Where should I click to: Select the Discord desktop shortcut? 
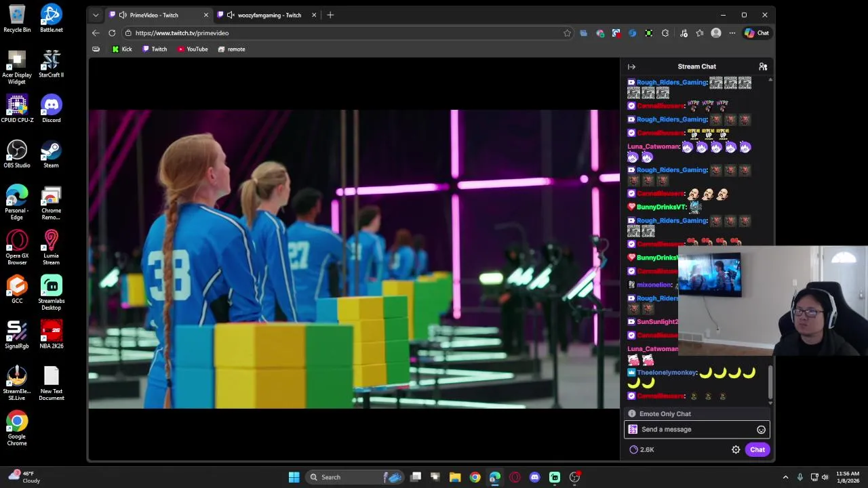pos(51,109)
